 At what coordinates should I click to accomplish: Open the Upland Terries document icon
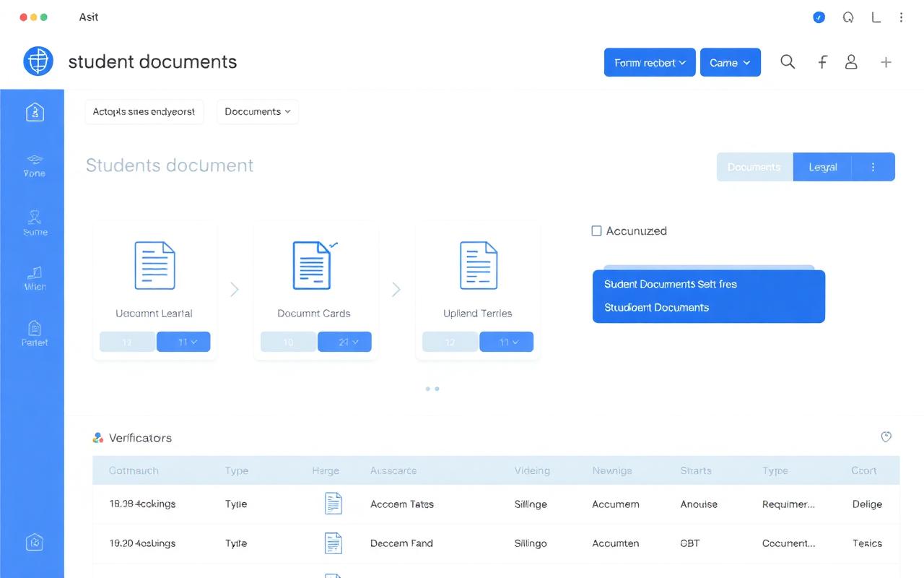point(479,266)
